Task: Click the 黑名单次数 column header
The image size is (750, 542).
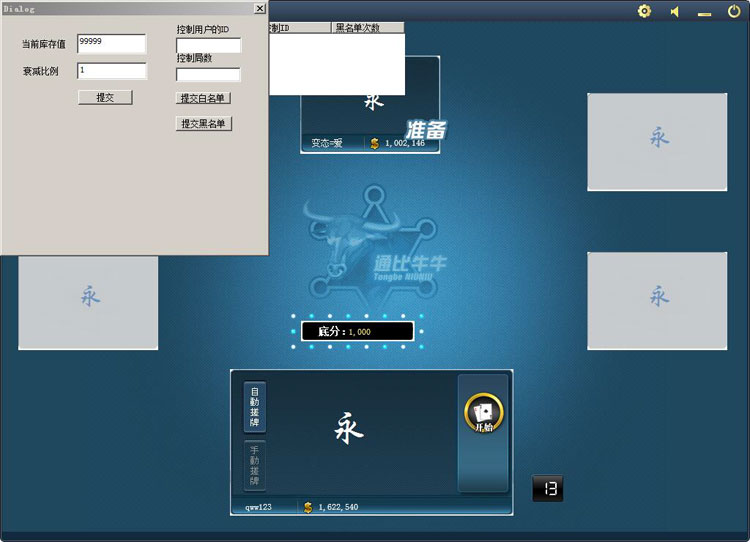Action: [368, 28]
